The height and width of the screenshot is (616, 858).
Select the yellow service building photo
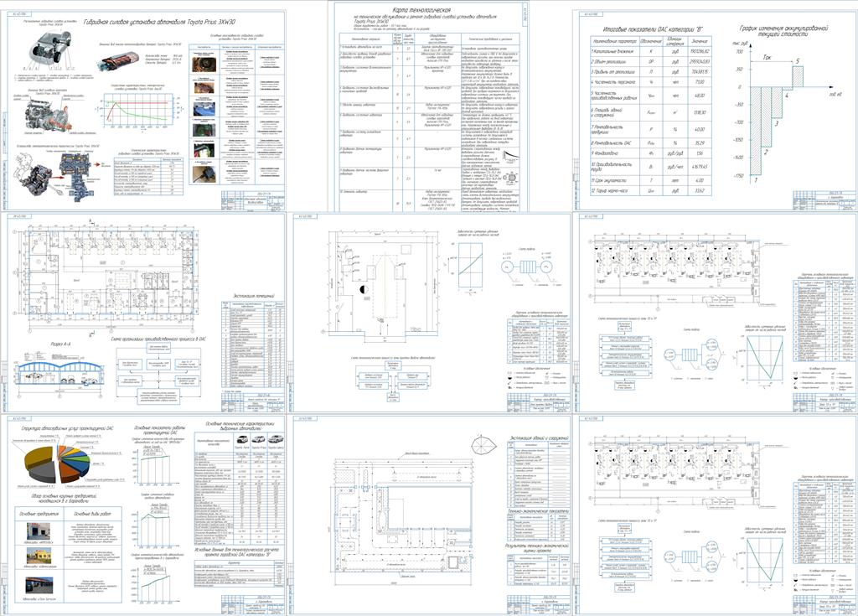39,556
